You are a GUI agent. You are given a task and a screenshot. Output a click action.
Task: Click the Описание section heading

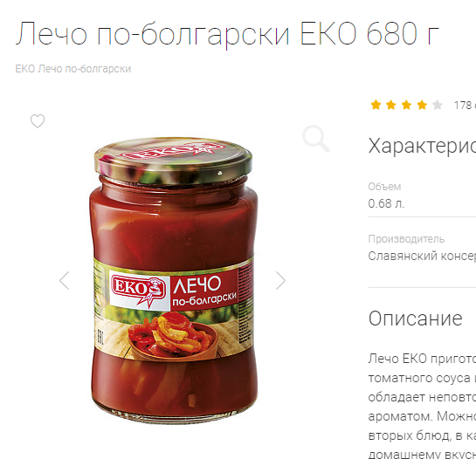(x=415, y=319)
